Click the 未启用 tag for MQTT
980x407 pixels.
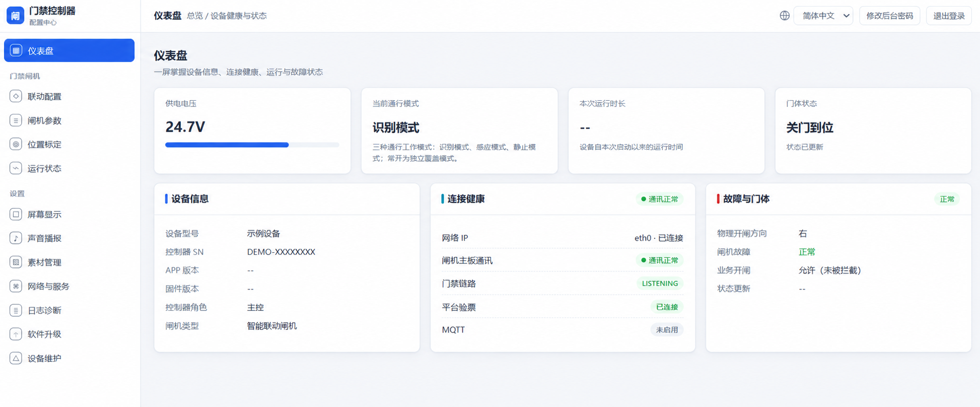click(x=667, y=330)
